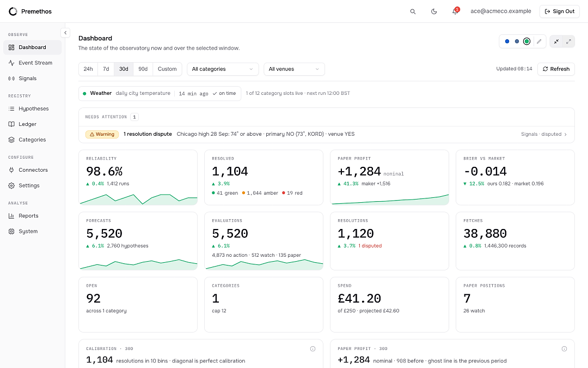The width and height of the screenshot is (588, 368).
Task: Click the Categories layers icon
Action: [x=11, y=140]
